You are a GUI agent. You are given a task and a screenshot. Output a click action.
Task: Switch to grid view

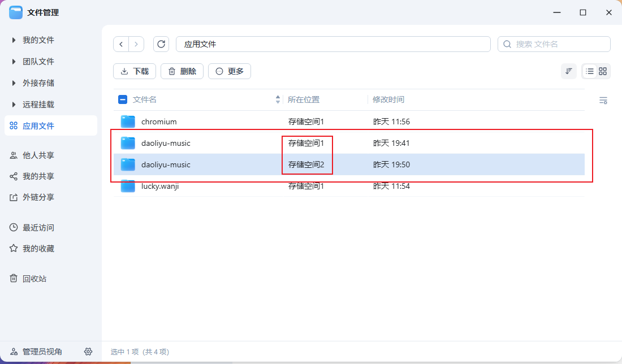pos(603,71)
